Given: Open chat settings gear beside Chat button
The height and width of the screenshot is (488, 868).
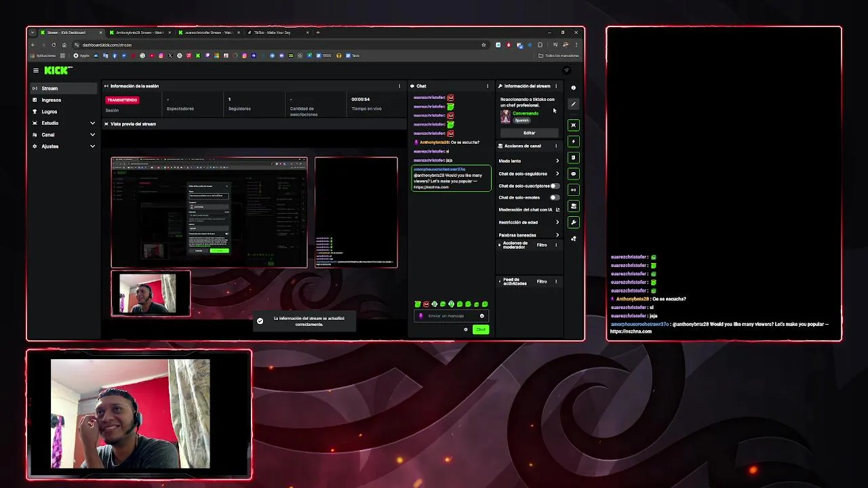Looking at the screenshot, I should (x=466, y=329).
